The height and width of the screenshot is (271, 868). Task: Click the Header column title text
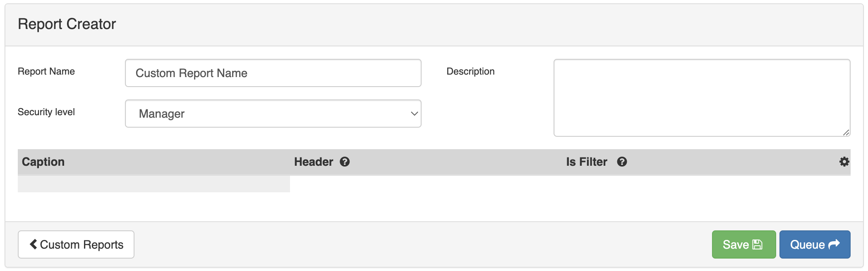[x=314, y=162]
